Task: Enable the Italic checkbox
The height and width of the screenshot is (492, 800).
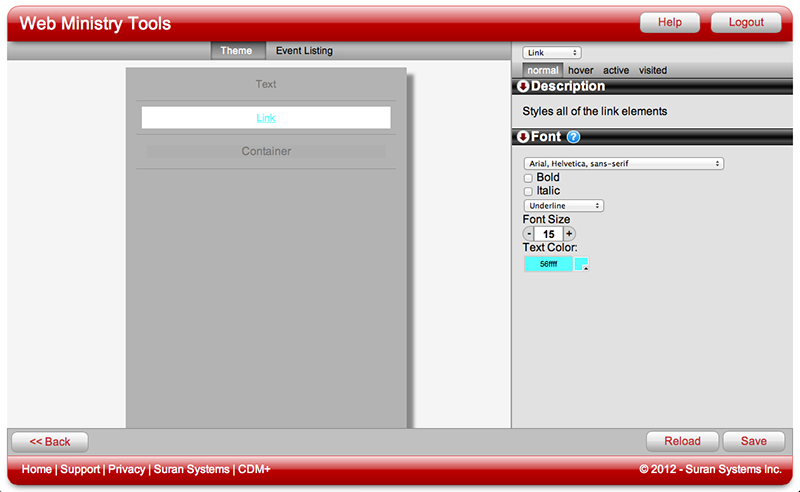Action: 528,191
